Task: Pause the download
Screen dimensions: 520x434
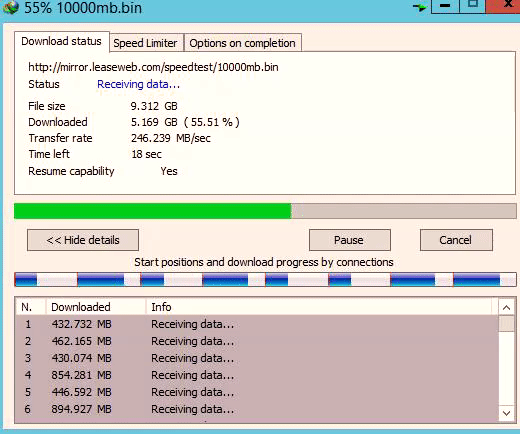Action: tap(350, 240)
